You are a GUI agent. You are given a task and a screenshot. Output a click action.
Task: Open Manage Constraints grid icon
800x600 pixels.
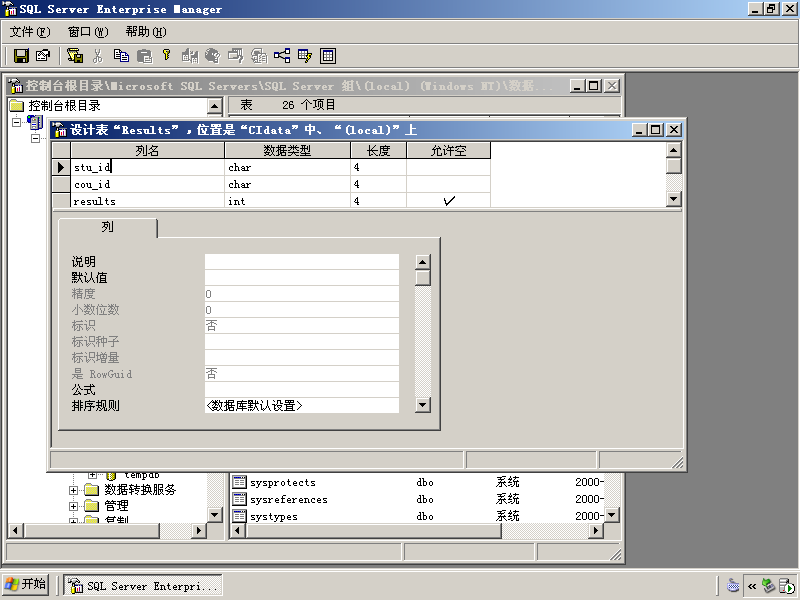[328, 56]
